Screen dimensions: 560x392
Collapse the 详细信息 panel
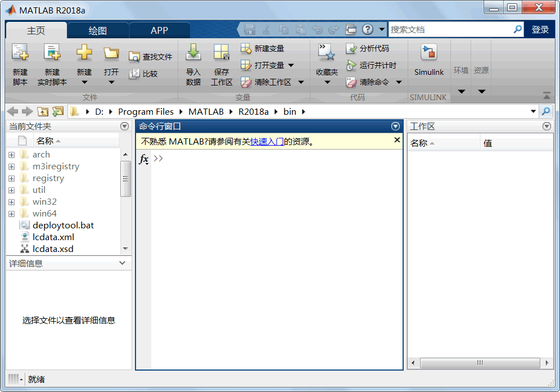coord(122,263)
